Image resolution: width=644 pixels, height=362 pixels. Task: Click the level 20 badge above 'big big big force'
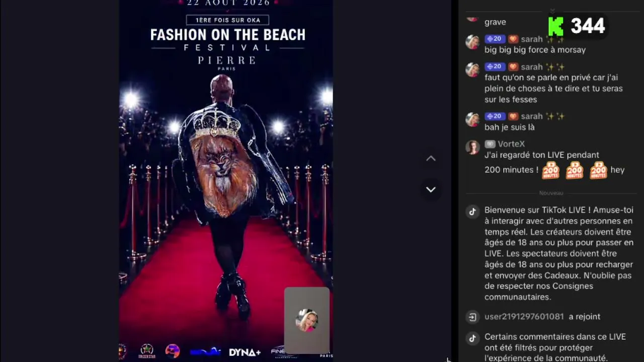tap(495, 39)
